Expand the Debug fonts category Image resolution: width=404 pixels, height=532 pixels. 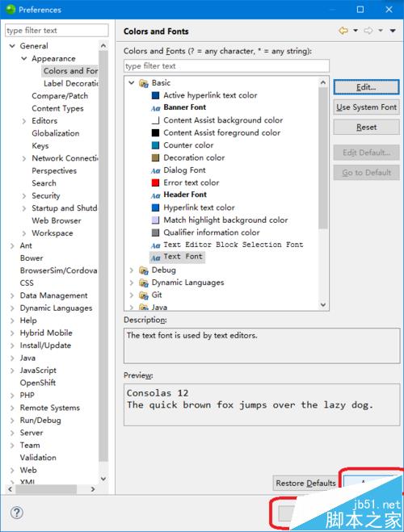tap(132, 270)
